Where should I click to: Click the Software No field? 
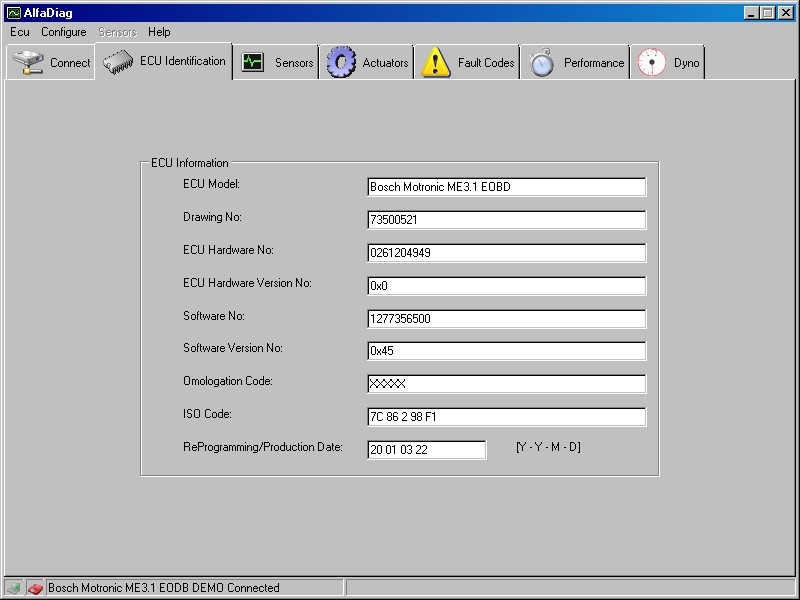click(506, 319)
